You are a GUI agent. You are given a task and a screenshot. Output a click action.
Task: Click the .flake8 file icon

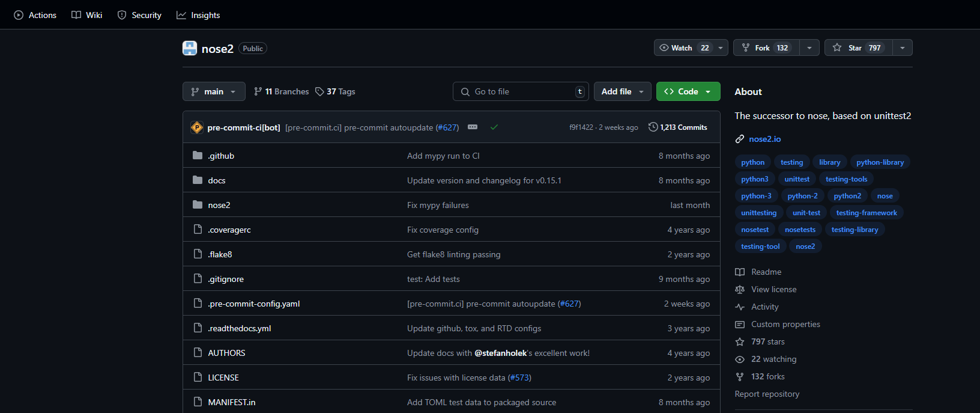(198, 254)
